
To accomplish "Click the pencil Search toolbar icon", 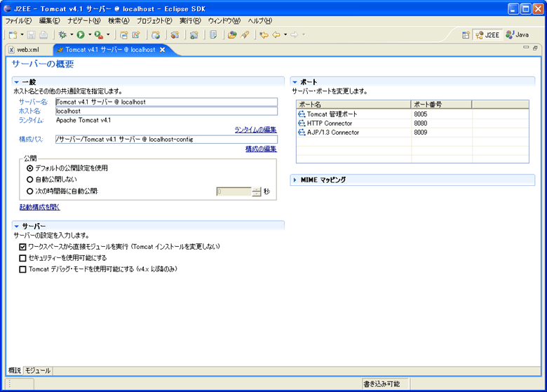I will coord(245,35).
